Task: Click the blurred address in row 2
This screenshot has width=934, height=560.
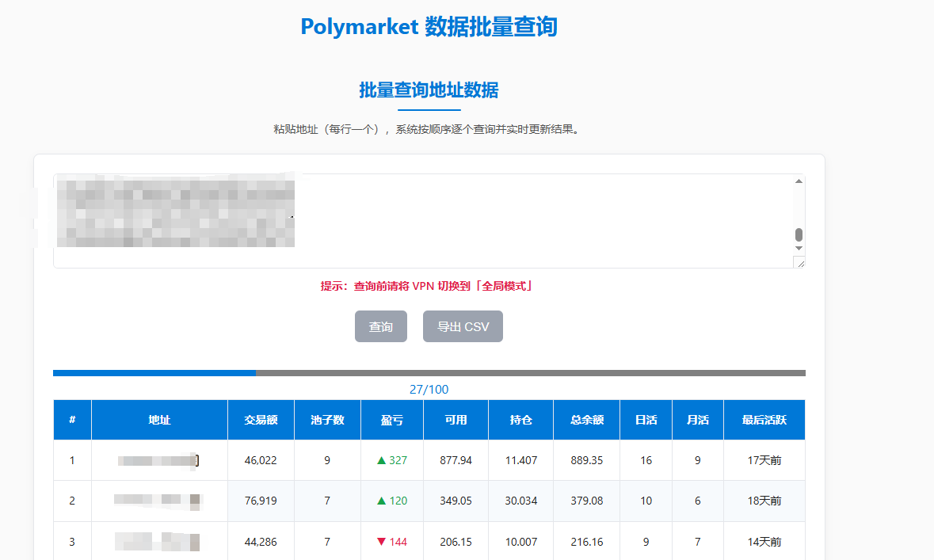Action: click(x=158, y=501)
